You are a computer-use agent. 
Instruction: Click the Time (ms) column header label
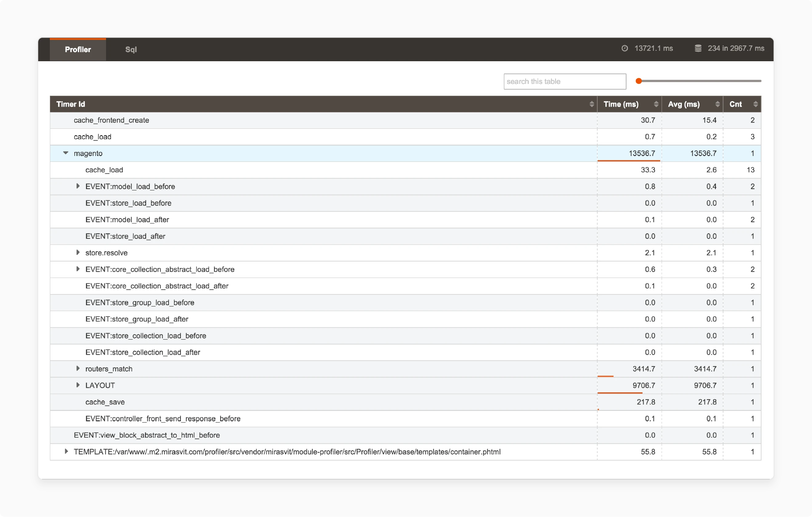point(621,104)
